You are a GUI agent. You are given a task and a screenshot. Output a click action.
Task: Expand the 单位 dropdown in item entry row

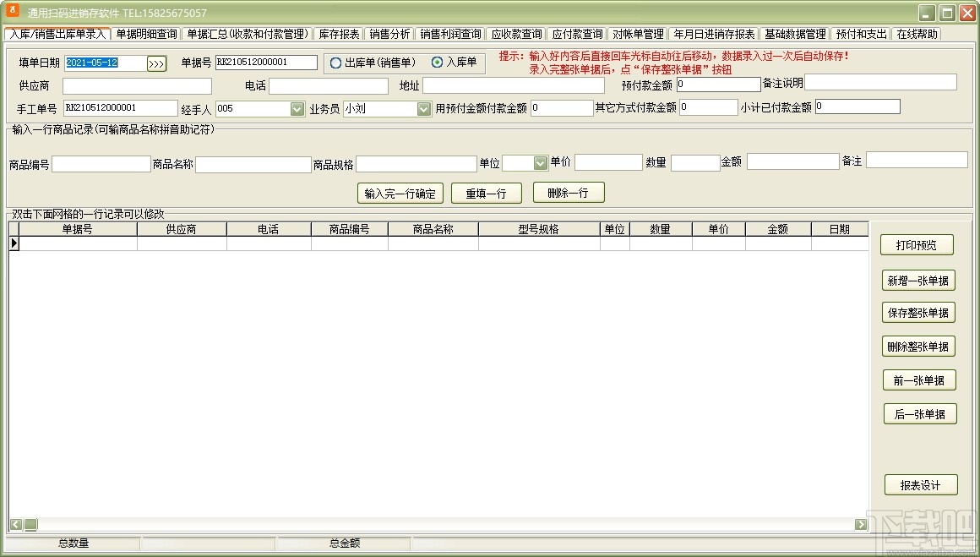coord(538,162)
